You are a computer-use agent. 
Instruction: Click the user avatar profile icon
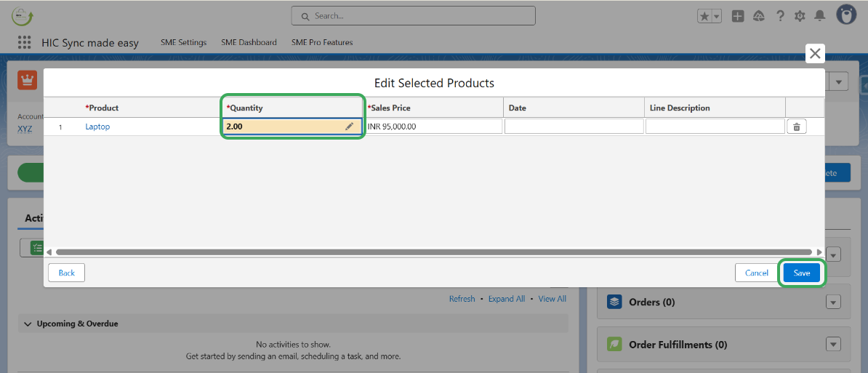(x=846, y=15)
